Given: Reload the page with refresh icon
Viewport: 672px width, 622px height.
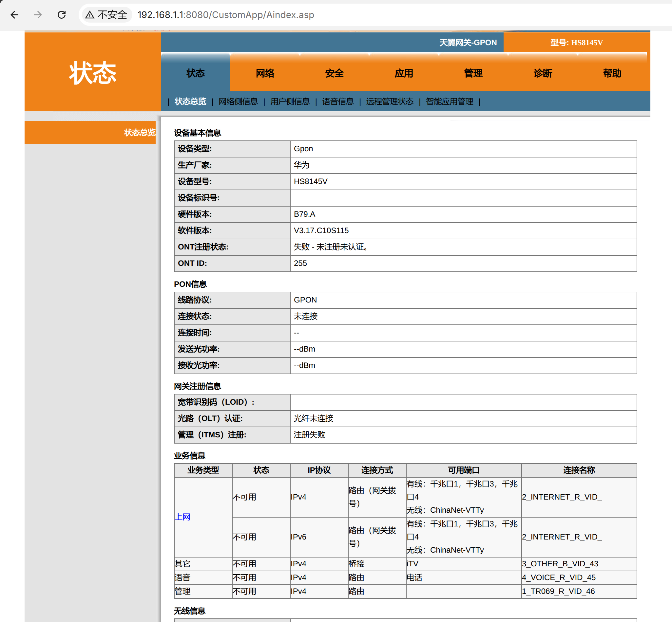Looking at the screenshot, I should click(62, 15).
